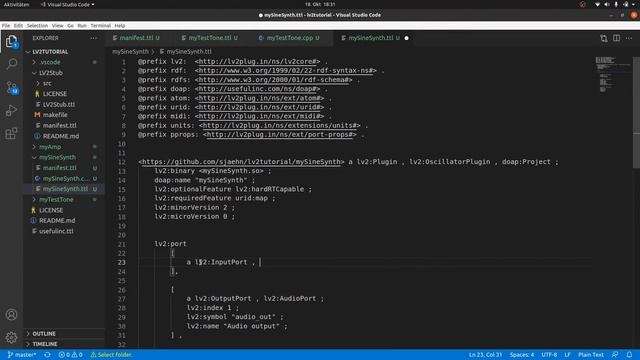Open editor more actions ellipsis
640x360 pixels.
point(629,38)
